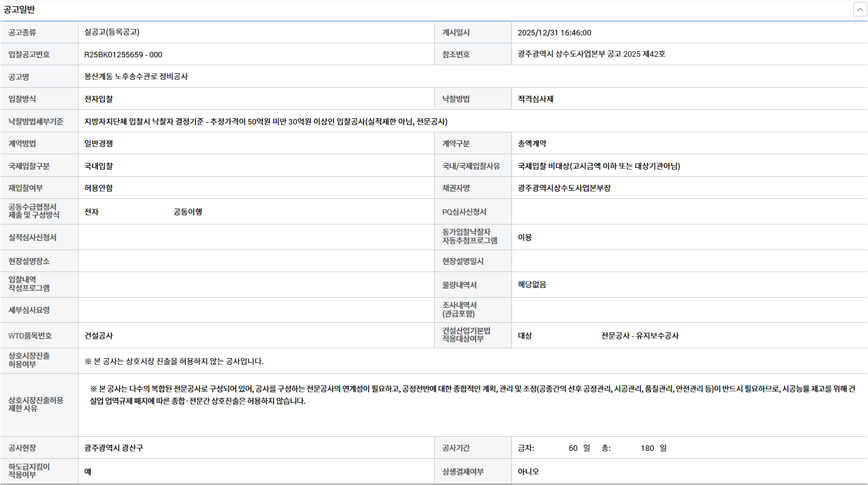The width and height of the screenshot is (868, 485).
Task: Click the 전자입찰 bid method value
Action: (x=99, y=99)
